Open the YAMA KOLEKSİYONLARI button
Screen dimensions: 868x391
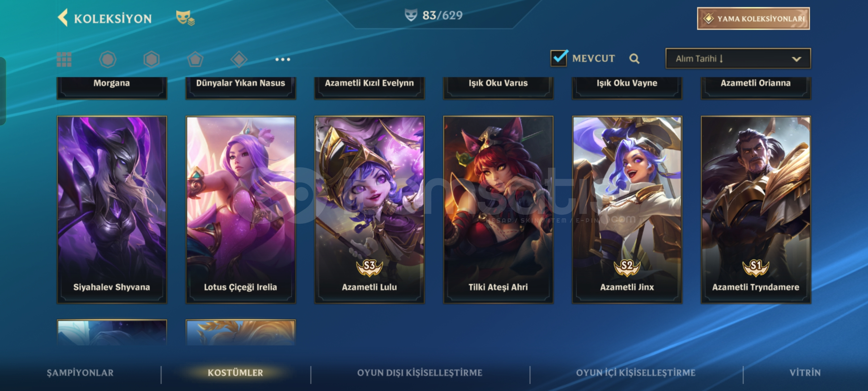tap(753, 18)
